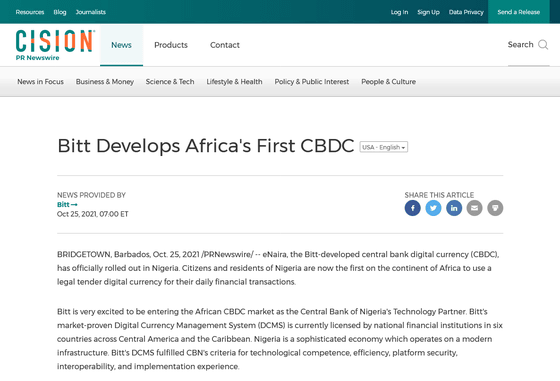Click the paragraph starting BRIDGETOWN, Barbados

click(278, 268)
